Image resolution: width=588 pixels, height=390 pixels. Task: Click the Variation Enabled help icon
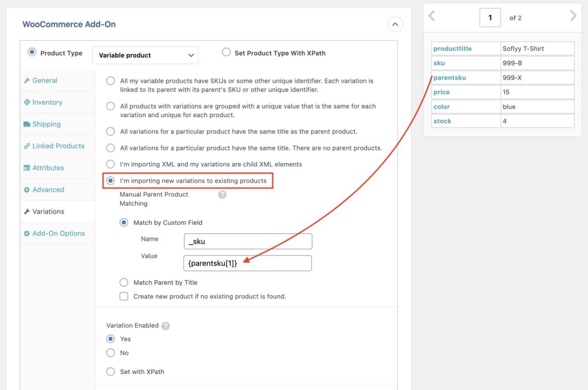(167, 325)
